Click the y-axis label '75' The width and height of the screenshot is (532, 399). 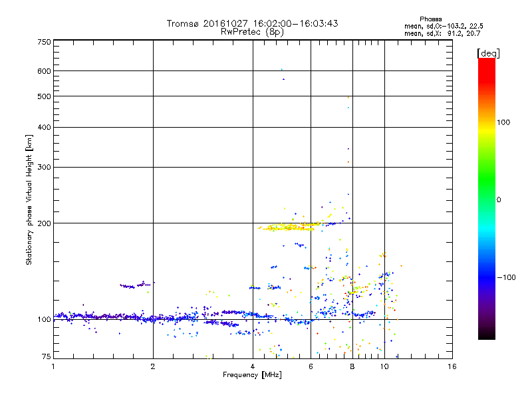[47, 356]
